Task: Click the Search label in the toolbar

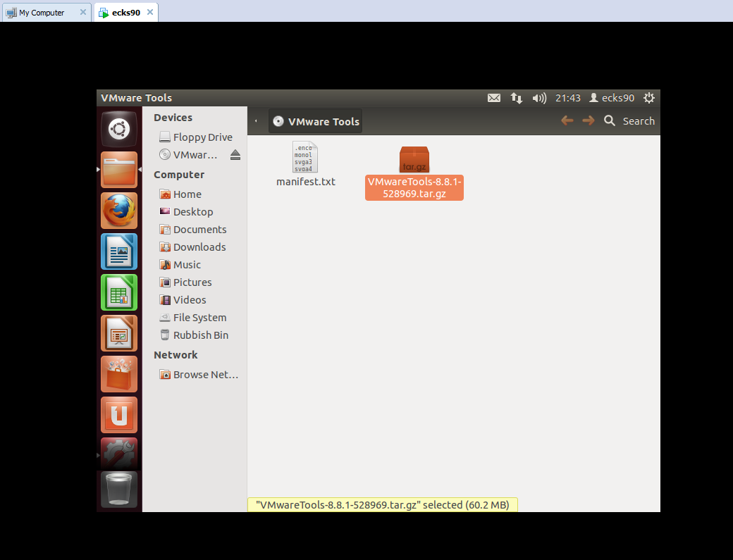Action: click(639, 121)
